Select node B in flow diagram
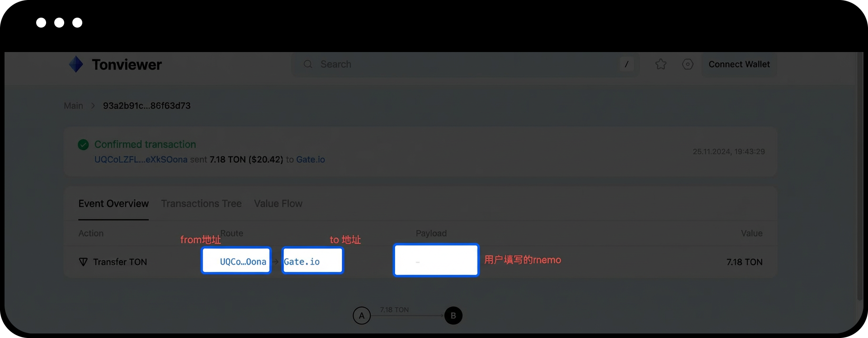868x338 pixels. point(453,315)
